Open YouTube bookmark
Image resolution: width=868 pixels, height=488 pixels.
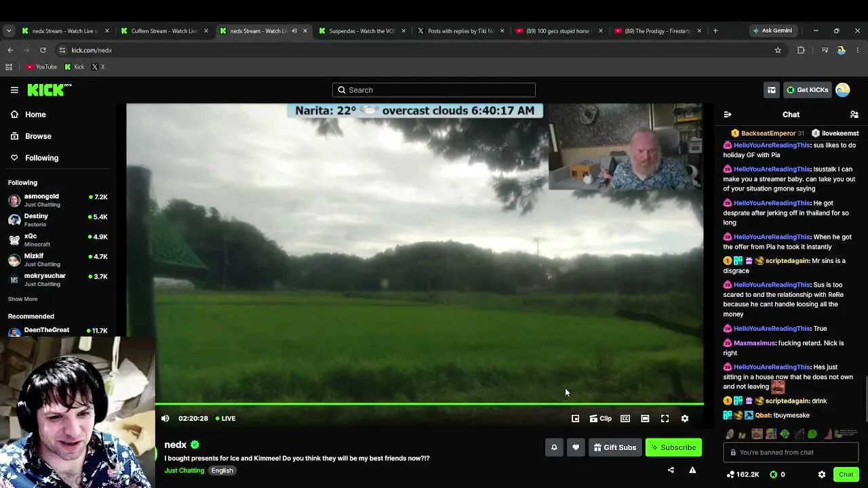point(41,66)
